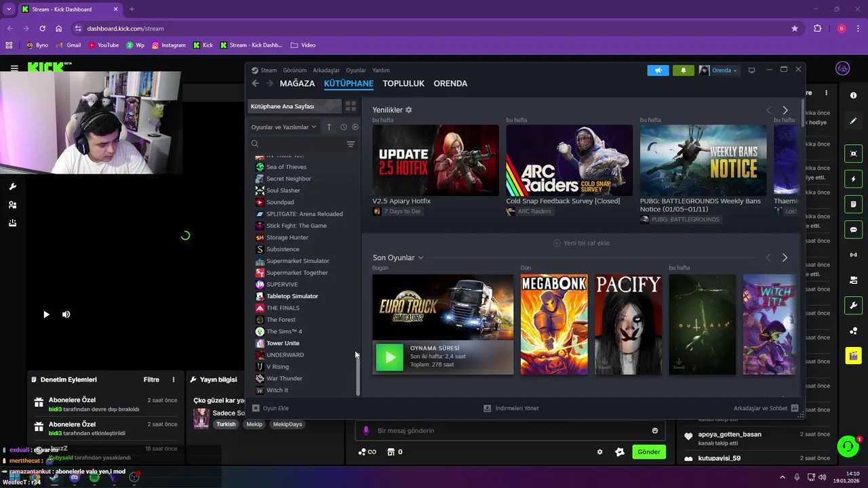This screenshot has width=868, height=488.
Task: Show recent activity clock filter in library
Action: click(x=344, y=127)
